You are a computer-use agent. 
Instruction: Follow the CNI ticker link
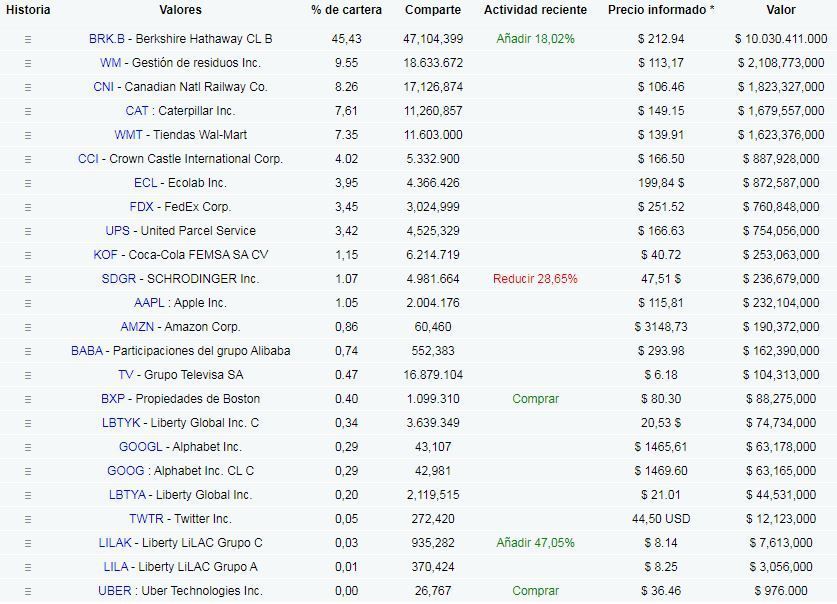coord(104,87)
